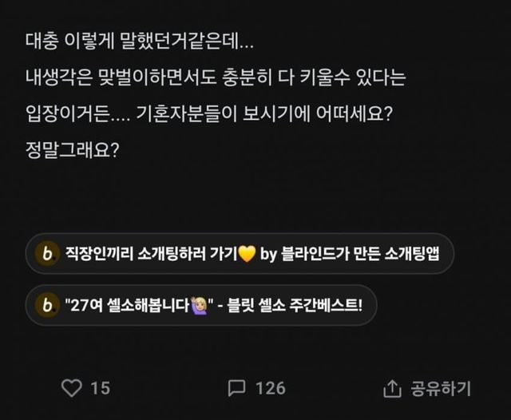Click the 정말그래요? line
Screen dimensions: 511x420
[73, 149]
